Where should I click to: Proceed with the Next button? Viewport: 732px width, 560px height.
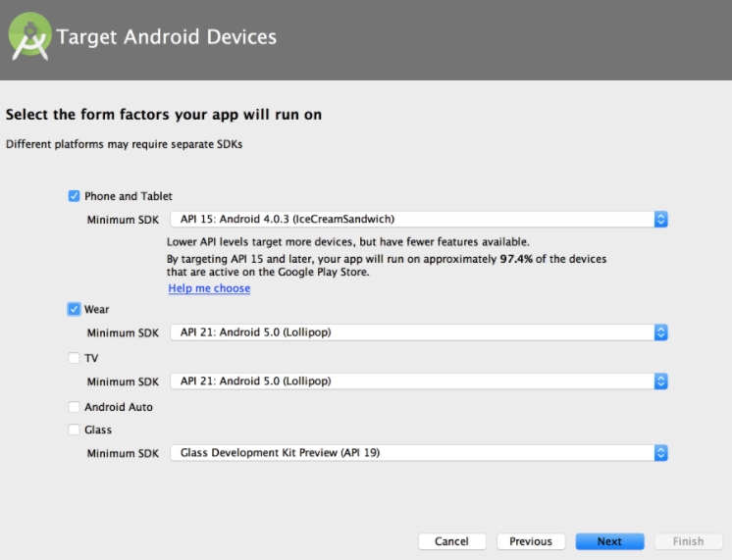[x=609, y=541]
